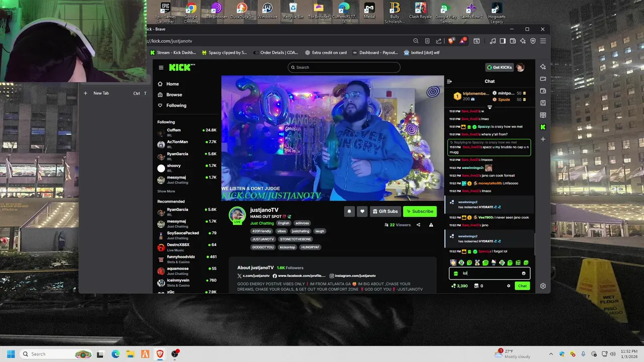
Task: Click Get KICKs button
Action: click(499, 67)
